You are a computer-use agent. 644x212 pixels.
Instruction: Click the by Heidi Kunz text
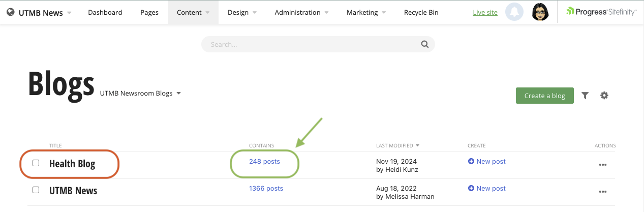click(x=397, y=169)
